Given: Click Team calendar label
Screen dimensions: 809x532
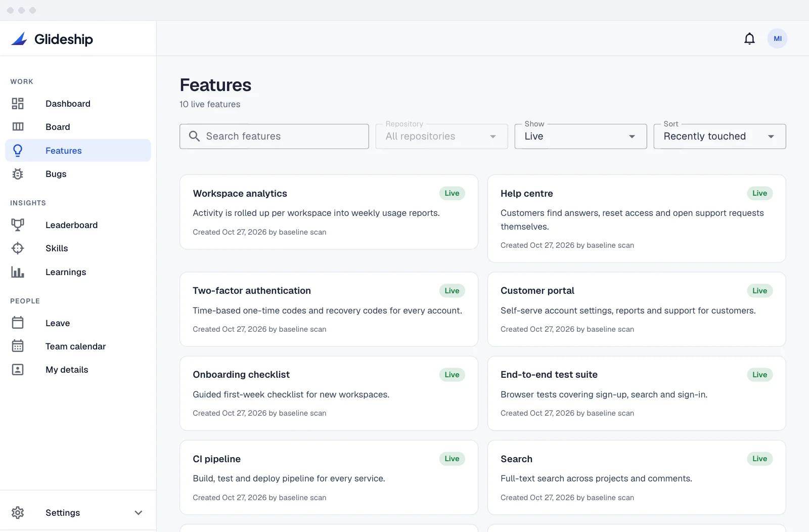Looking at the screenshot, I should click(75, 346).
